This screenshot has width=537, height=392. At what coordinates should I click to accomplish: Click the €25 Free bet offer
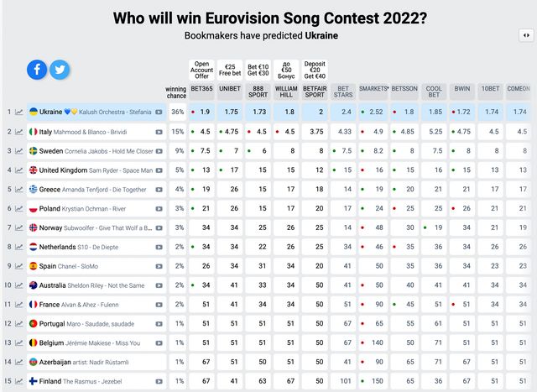pos(229,67)
